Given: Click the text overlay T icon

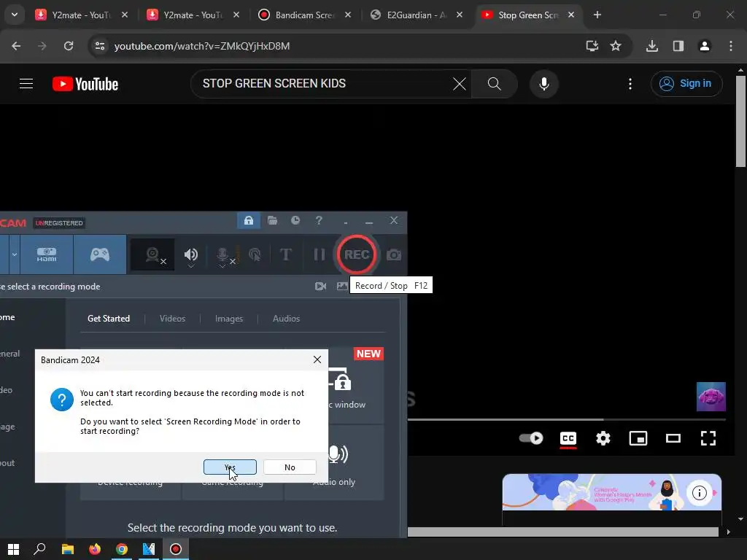Looking at the screenshot, I should [x=286, y=254].
